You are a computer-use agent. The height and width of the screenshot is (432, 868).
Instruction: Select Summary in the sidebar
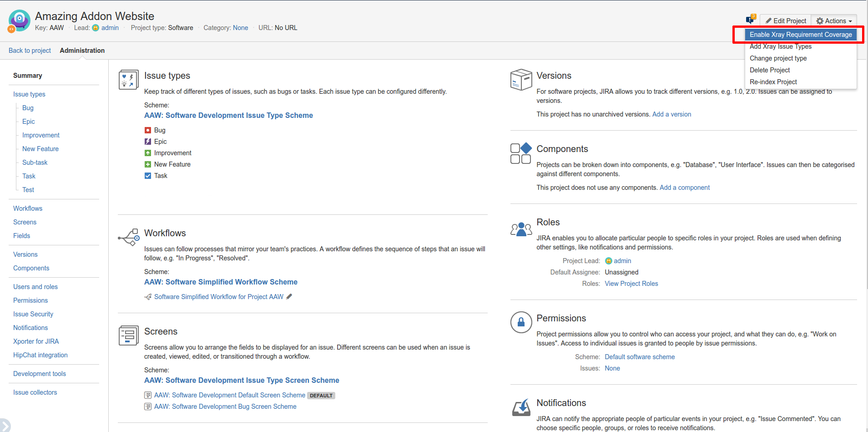point(28,76)
